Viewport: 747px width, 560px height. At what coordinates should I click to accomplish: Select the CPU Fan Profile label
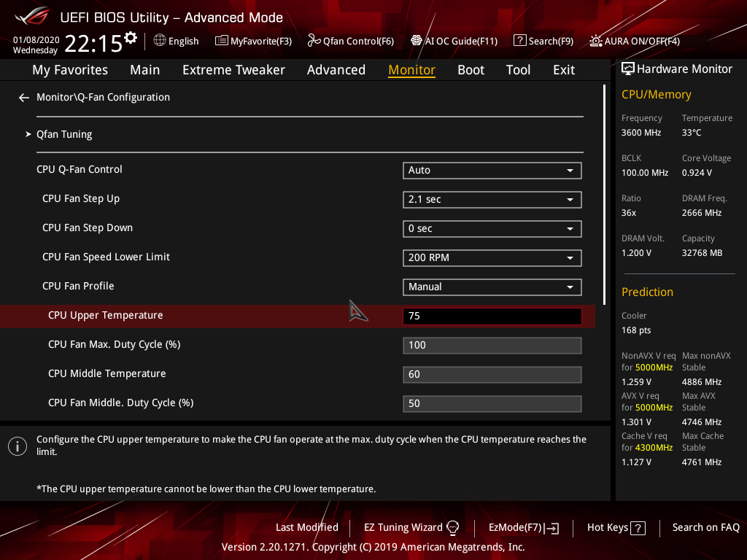tap(78, 286)
